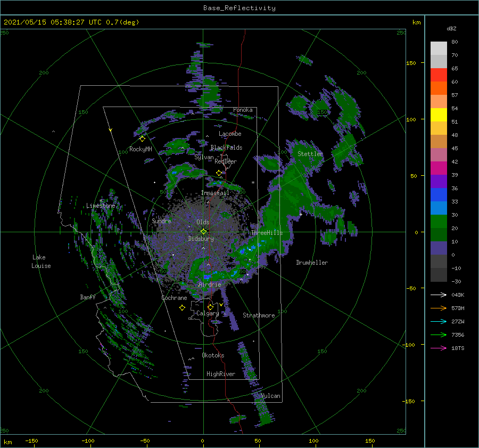Pick the blue 33–36 dBZ swatch
Image resolution: width=479 pixels, height=448 pixels.
(x=439, y=194)
